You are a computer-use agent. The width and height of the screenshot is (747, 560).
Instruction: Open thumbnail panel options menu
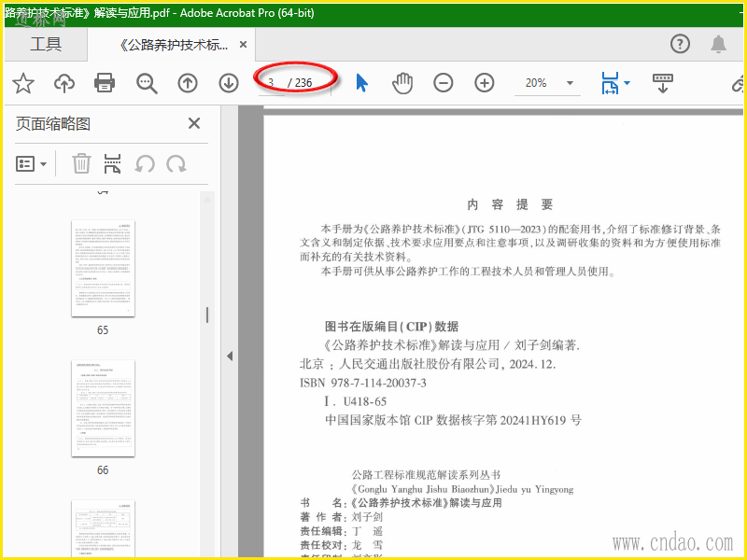(31, 164)
